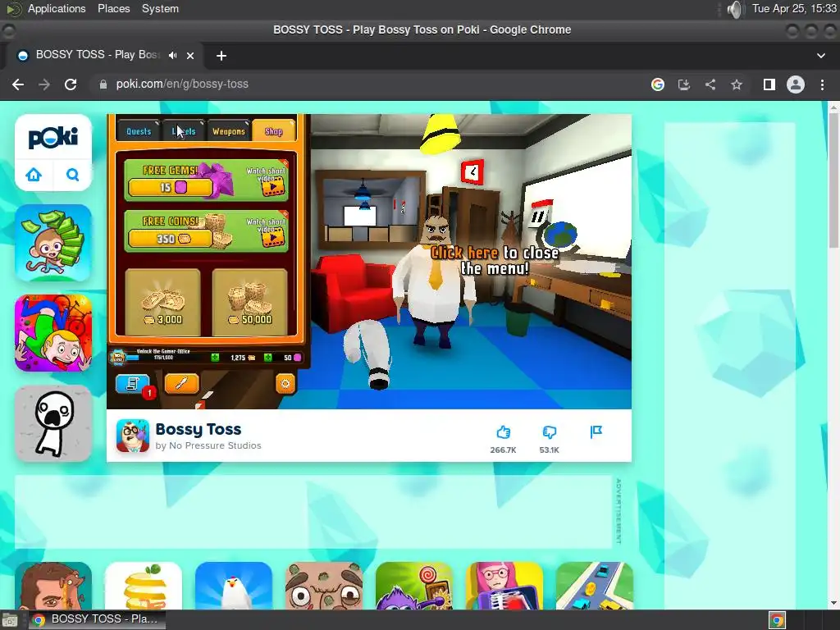Click the Bossy Toss title
Image resolution: width=840 pixels, height=630 pixels.
(199, 430)
